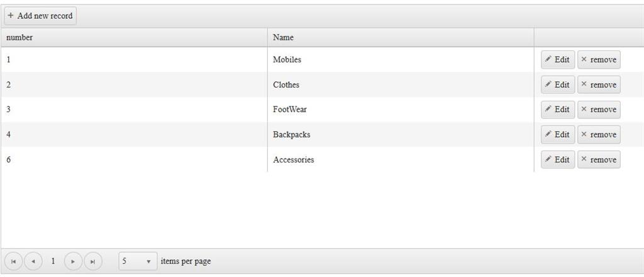Image resolution: width=644 pixels, height=277 pixels.
Task: Sort by the number column header
Action: [x=19, y=38]
